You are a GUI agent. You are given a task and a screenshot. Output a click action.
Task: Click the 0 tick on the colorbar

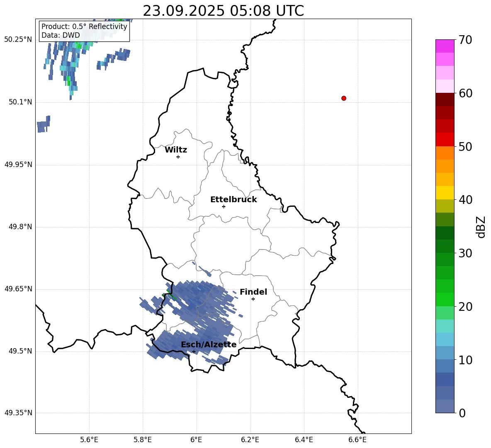click(x=462, y=413)
